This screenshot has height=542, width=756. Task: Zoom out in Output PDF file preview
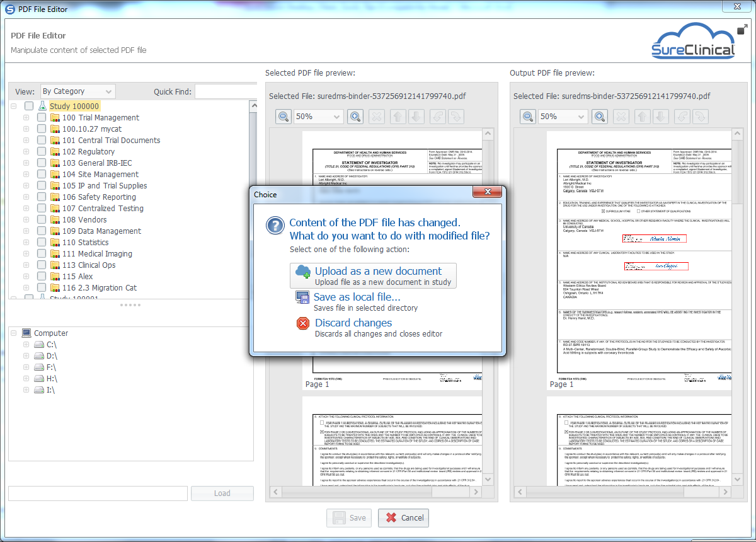(528, 117)
